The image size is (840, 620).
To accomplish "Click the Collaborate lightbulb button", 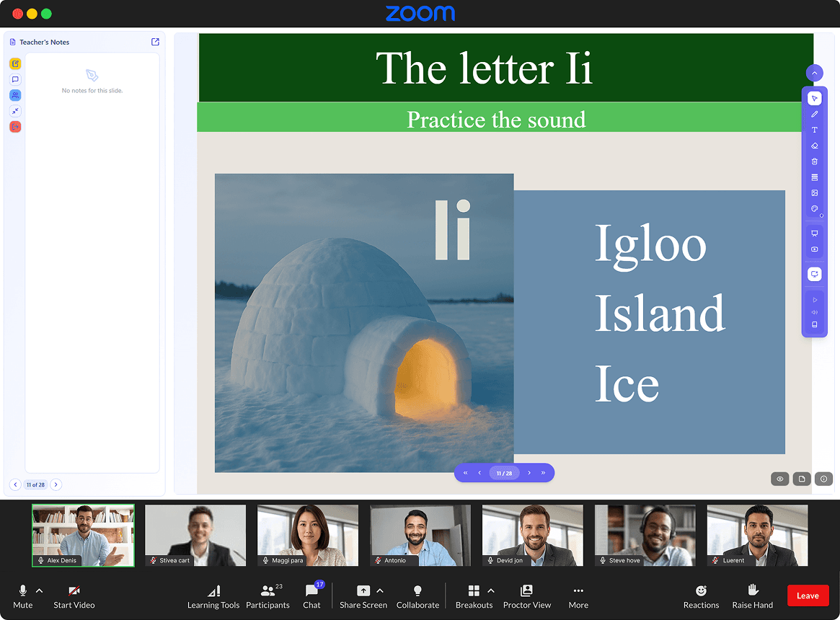I will point(417,596).
